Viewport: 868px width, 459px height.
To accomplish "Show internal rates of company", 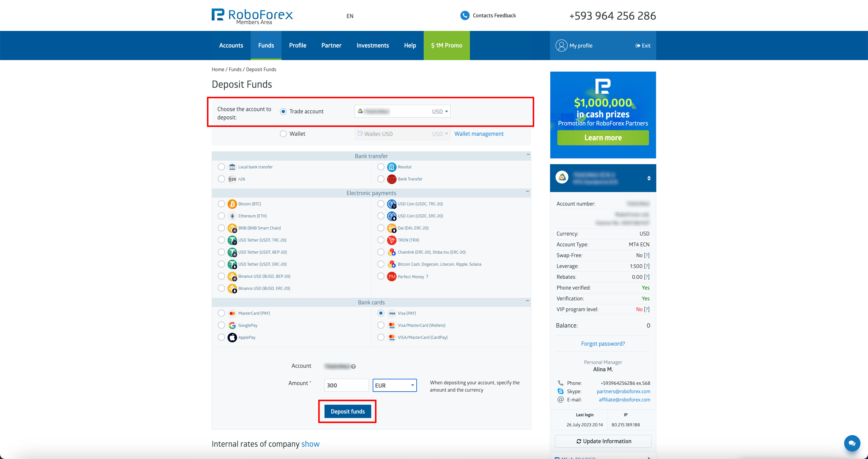I will pyautogui.click(x=310, y=444).
